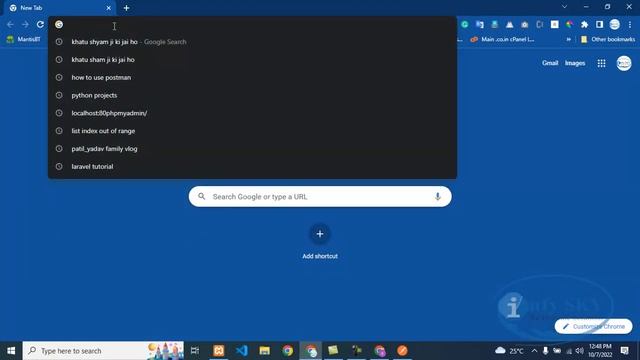Open MantisBT bookmark
This screenshot has width=640, height=360.
[x=23, y=39]
